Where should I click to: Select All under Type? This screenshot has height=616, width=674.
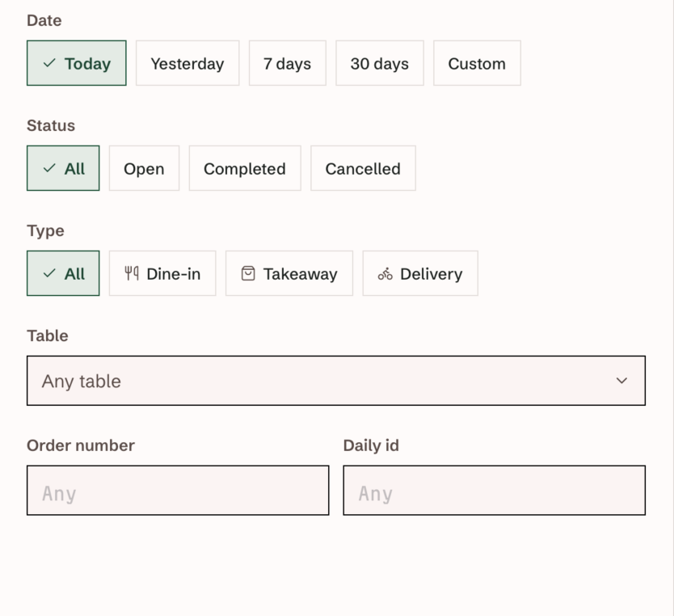(63, 273)
